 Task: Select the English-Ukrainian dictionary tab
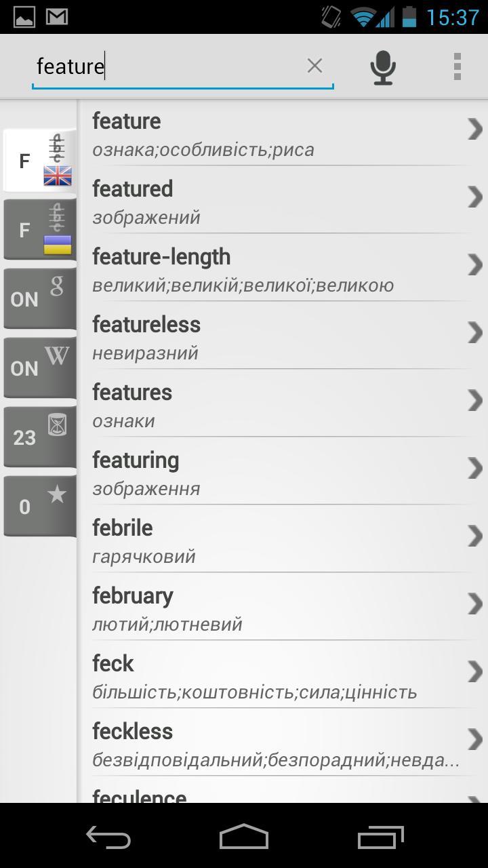tap(39, 161)
